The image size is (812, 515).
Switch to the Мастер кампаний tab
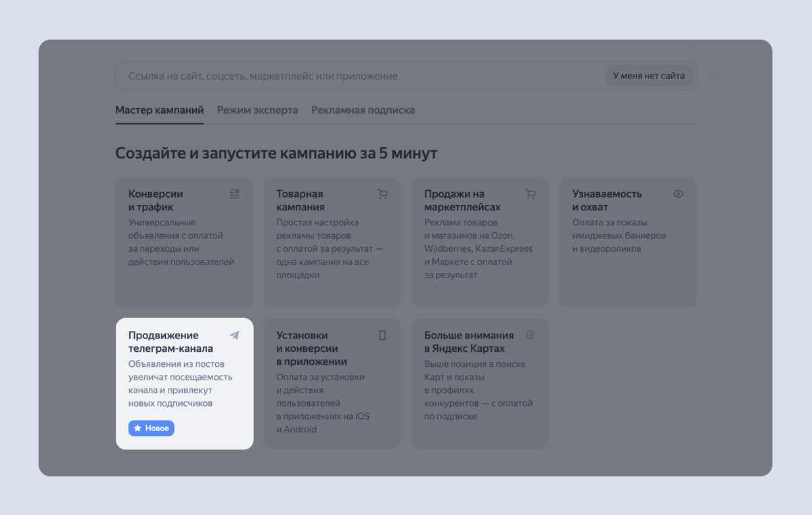159,110
